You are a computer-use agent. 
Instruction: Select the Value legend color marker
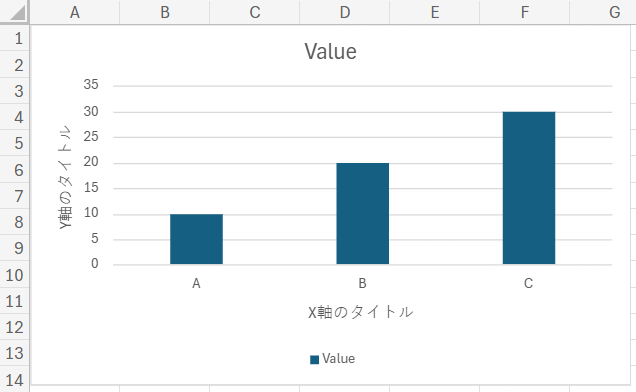click(x=314, y=360)
